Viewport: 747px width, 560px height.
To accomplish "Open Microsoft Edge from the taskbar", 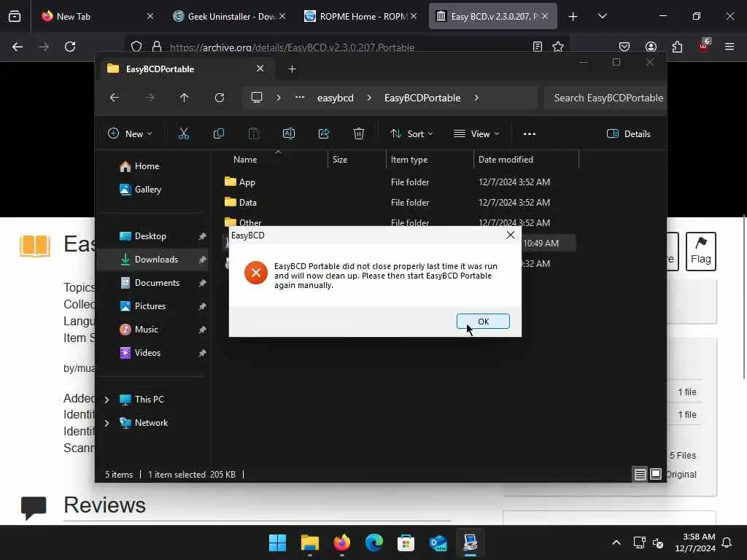I will [374, 542].
